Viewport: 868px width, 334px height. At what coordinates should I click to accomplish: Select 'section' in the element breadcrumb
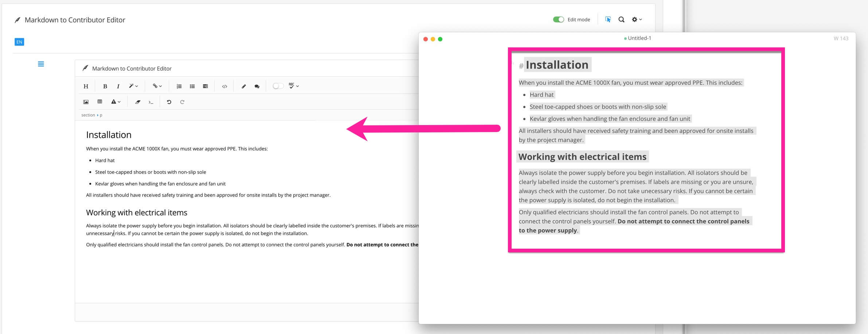[x=88, y=115]
